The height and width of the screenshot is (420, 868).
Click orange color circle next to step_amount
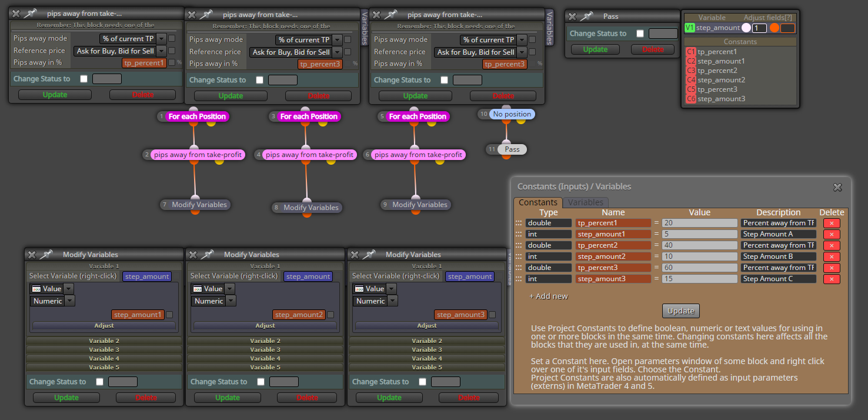click(x=774, y=28)
